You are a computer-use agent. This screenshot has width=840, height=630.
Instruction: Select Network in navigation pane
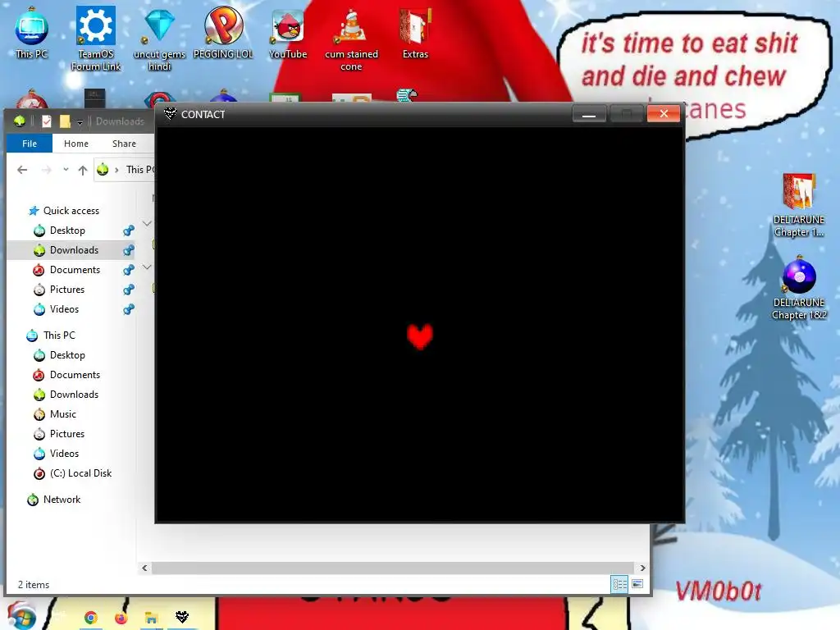(x=62, y=500)
